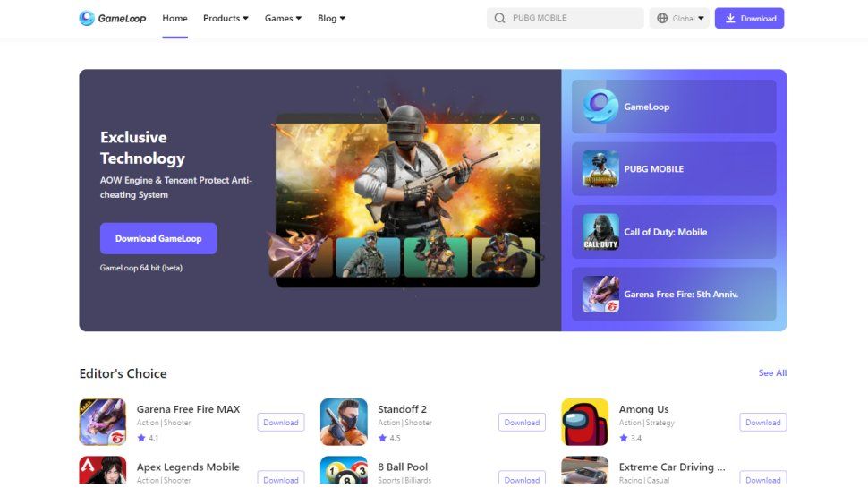Click the search magnifier icon
Viewport: 868px width, 488px height.
click(x=499, y=18)
